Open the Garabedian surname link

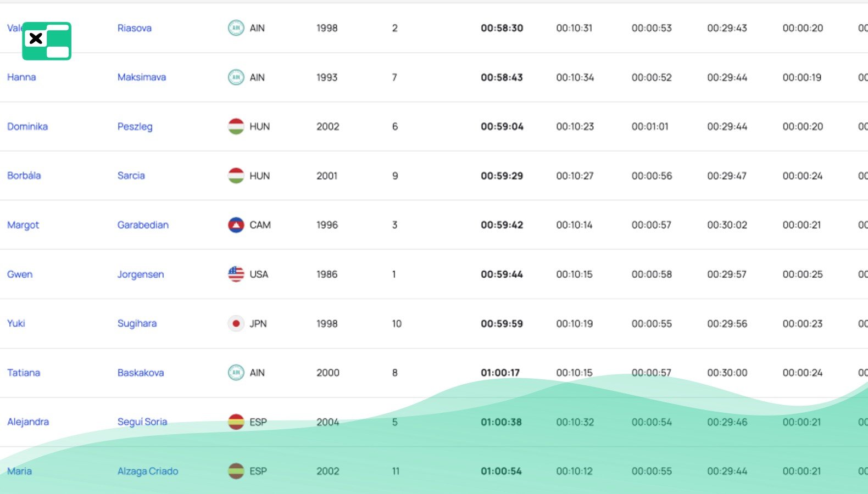pos(143,225)
